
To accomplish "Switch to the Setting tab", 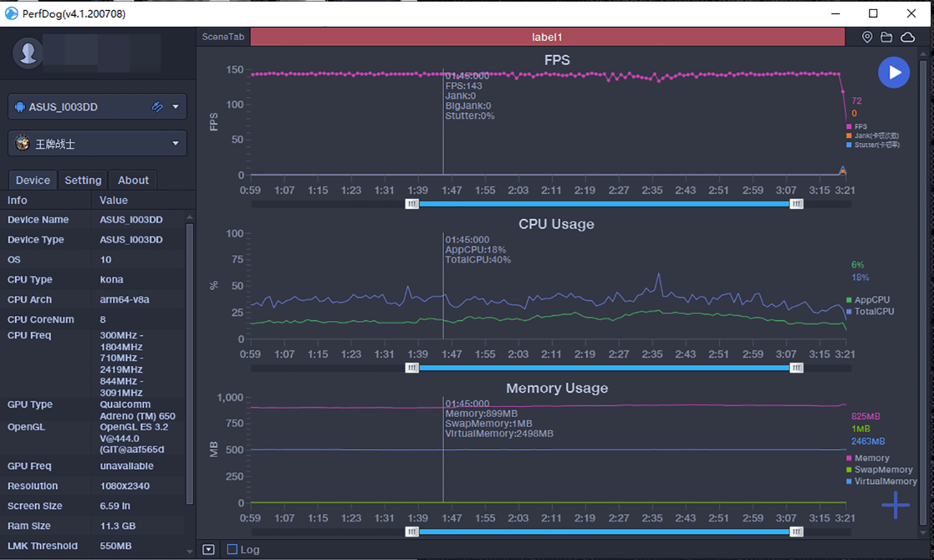I will point(83,180).
